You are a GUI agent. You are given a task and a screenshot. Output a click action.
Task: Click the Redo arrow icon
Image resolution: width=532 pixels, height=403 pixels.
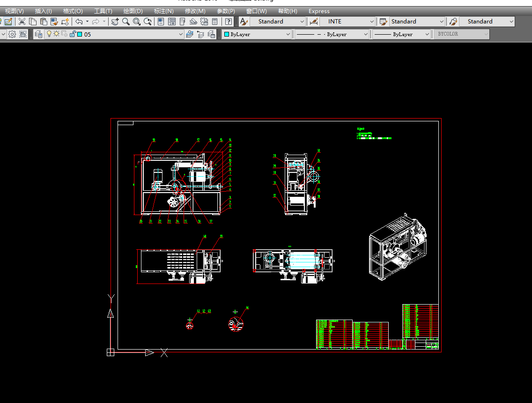[96, 22]
